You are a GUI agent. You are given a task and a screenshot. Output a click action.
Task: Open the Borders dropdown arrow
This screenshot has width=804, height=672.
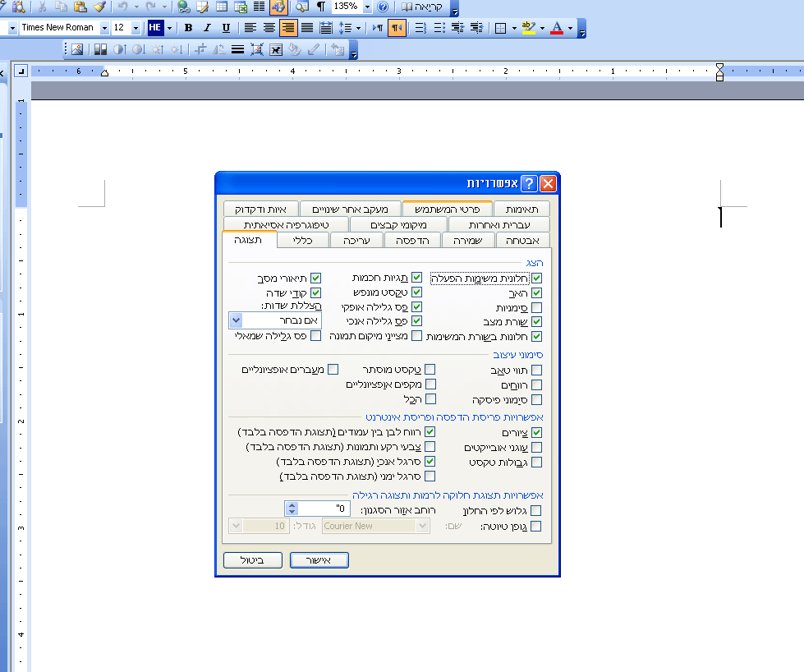[514, 28]
